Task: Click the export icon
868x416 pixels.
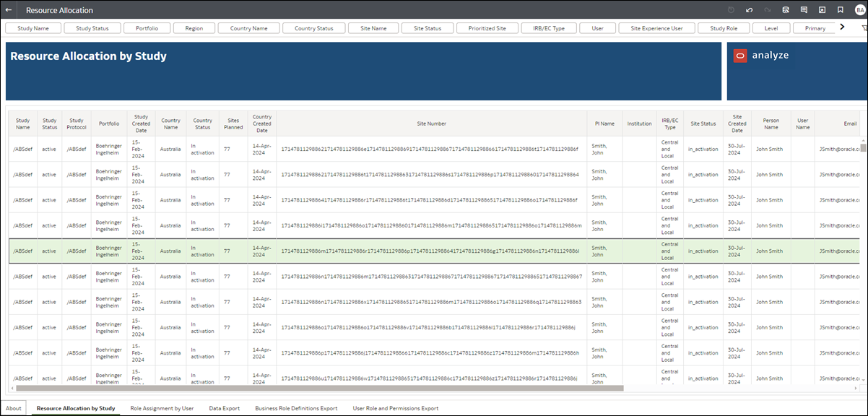Action: [822, 10]
